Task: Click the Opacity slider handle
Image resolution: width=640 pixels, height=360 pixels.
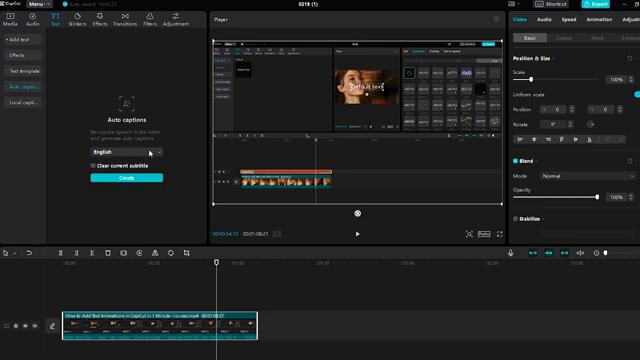Action: click(597, 197)
